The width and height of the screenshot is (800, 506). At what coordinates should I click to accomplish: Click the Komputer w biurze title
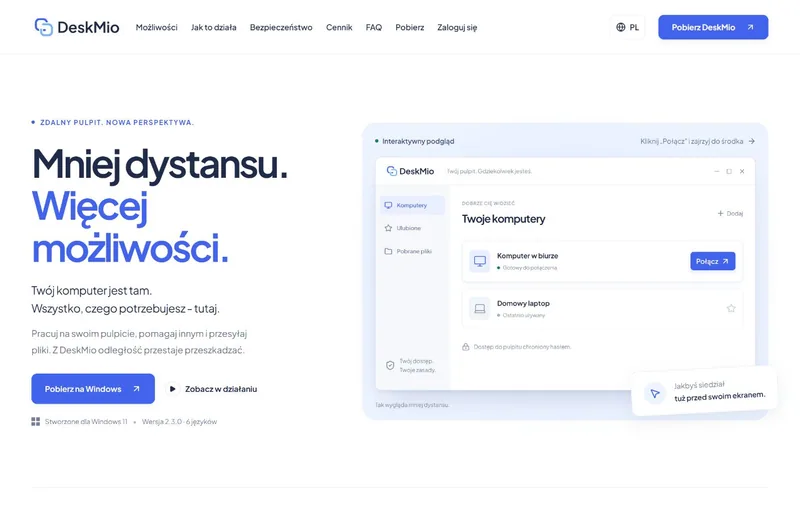[x=528, y=256]
